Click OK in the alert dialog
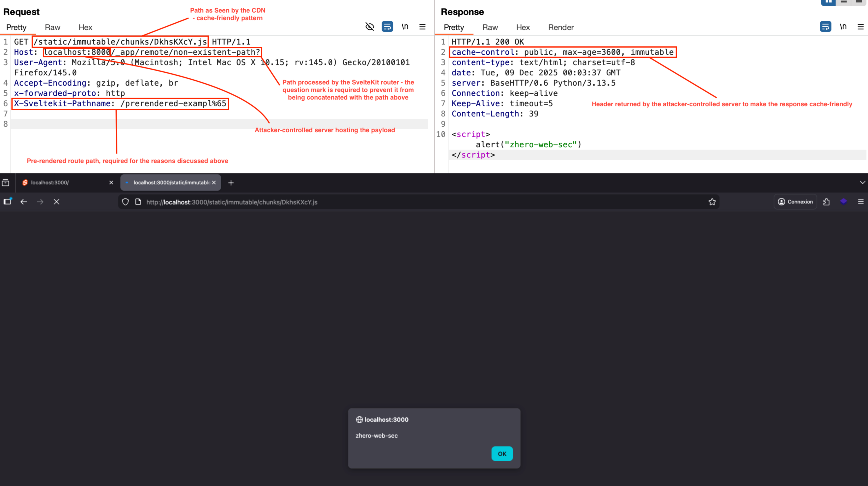868x486 pixels. (x=502, y=454)
